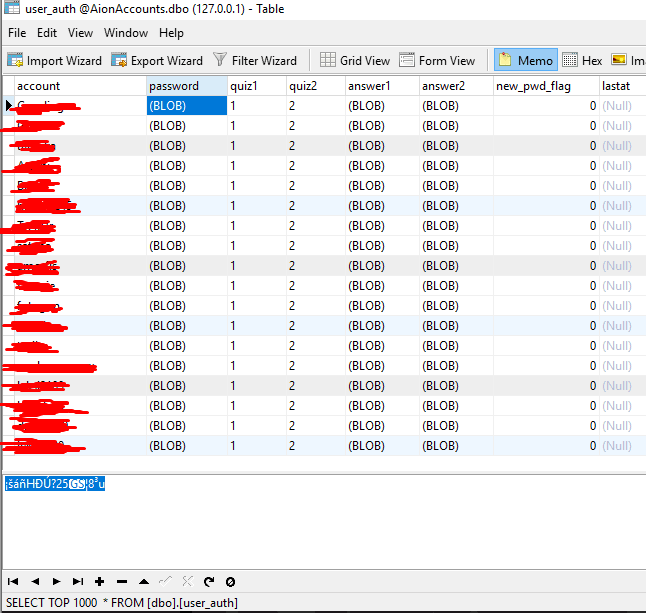Open the Filter Wizard
The width and height of the screenshot is (646, 613).
pos(254,60)
